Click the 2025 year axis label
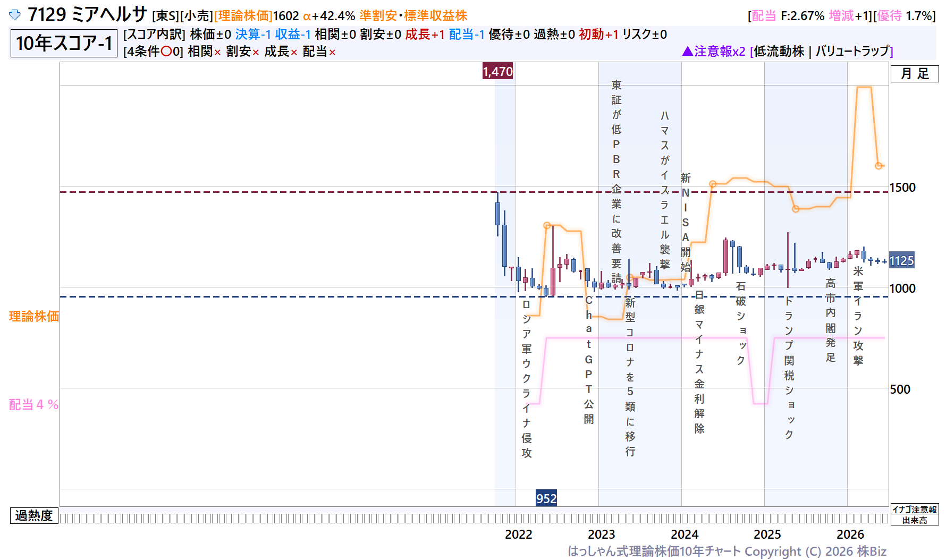Screen dimensions: 946x560 point(767,534)
